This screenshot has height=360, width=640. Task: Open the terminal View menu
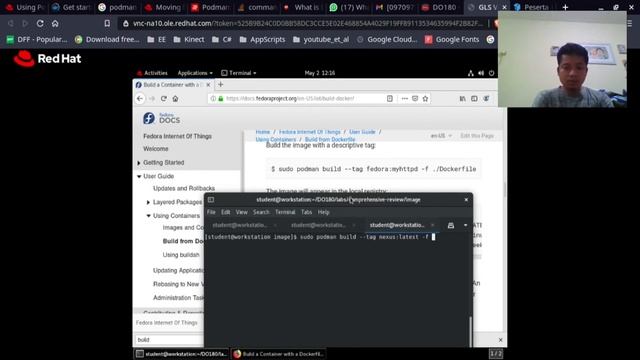tap(242, 212)
